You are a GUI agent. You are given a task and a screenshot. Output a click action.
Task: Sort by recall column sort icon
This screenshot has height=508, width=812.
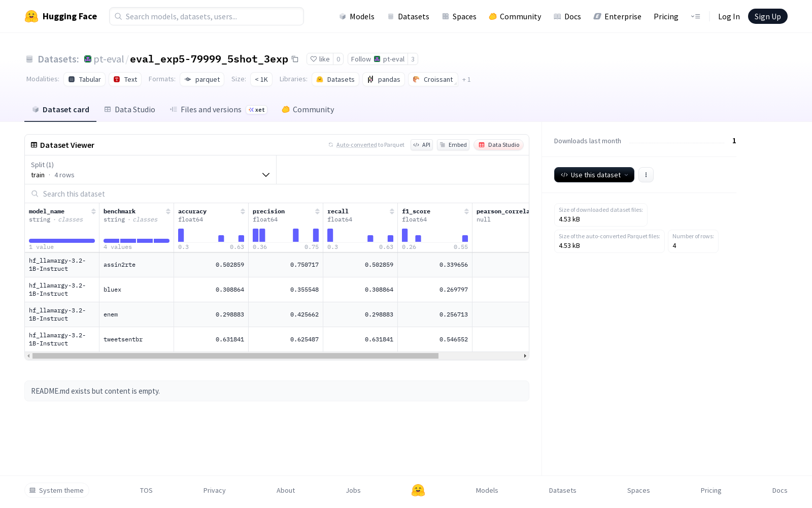pyautogui.click(x=392, y=211)
